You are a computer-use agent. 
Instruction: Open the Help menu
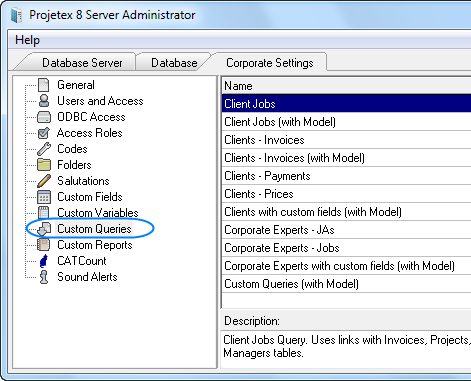coord(27,40)
